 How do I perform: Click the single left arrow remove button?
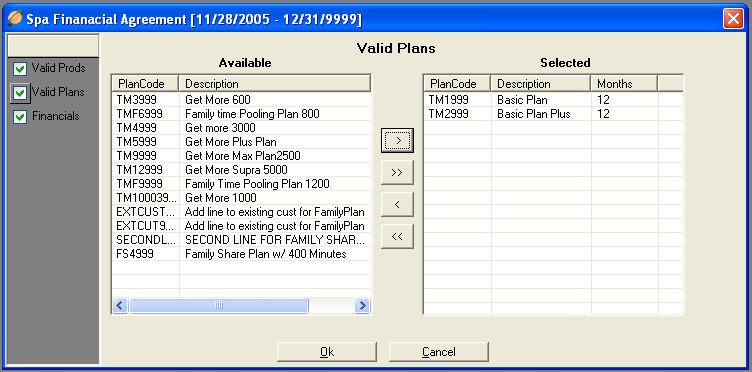click(x=397, y=205)
